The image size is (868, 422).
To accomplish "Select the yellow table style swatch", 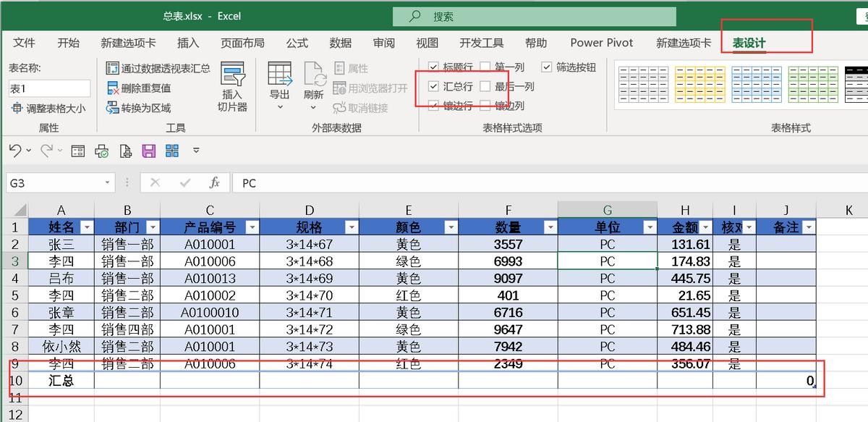I will click(x=699, y=84).
